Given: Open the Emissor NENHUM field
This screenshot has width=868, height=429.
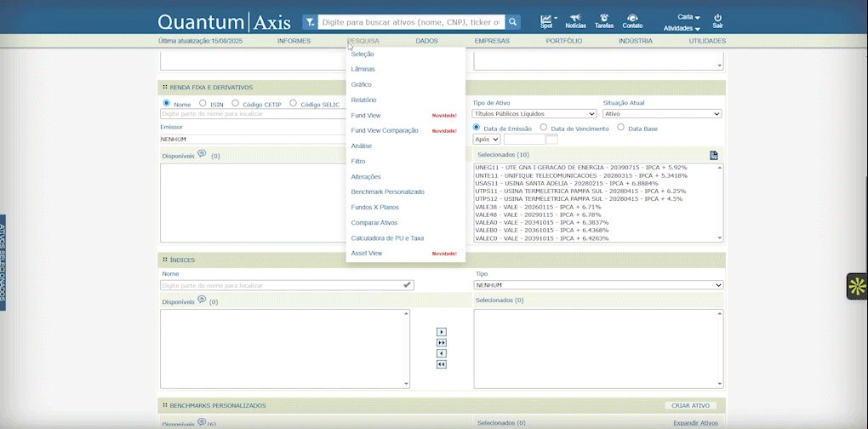Looking at the screenshot, I should pos(254,140).
